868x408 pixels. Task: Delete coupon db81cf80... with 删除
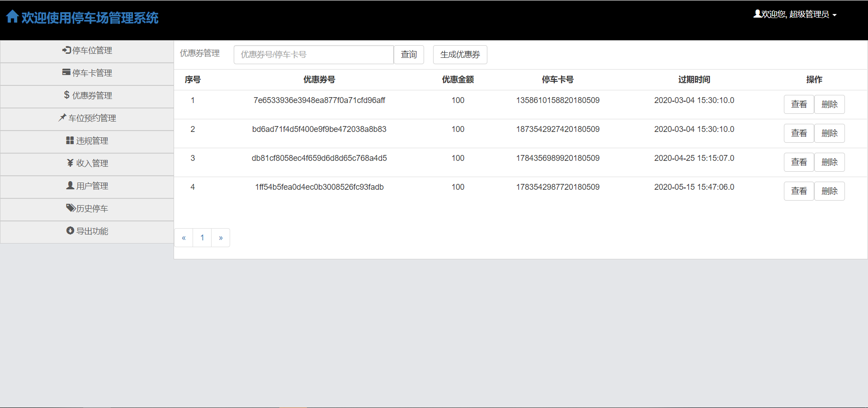coord(830,162)
